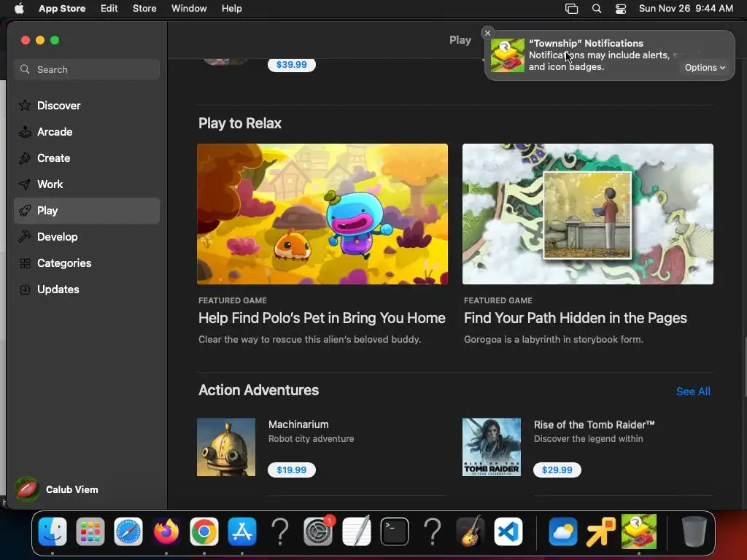Expand the notification Options dropdown

pyautogui.click(x=705, y=68)
